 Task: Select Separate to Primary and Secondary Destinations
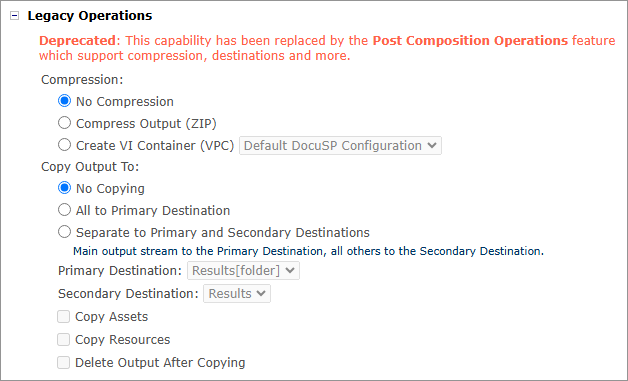click(x=64, y=232)
